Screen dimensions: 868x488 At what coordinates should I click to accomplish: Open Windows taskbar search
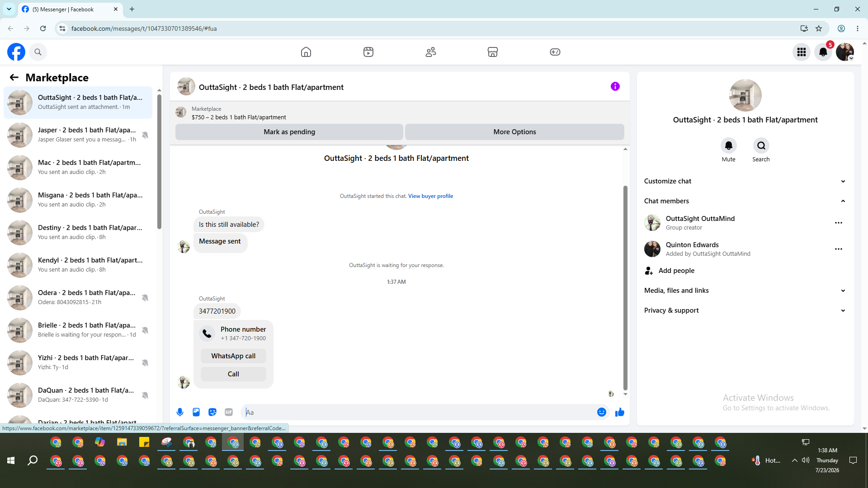click(33, 460)
